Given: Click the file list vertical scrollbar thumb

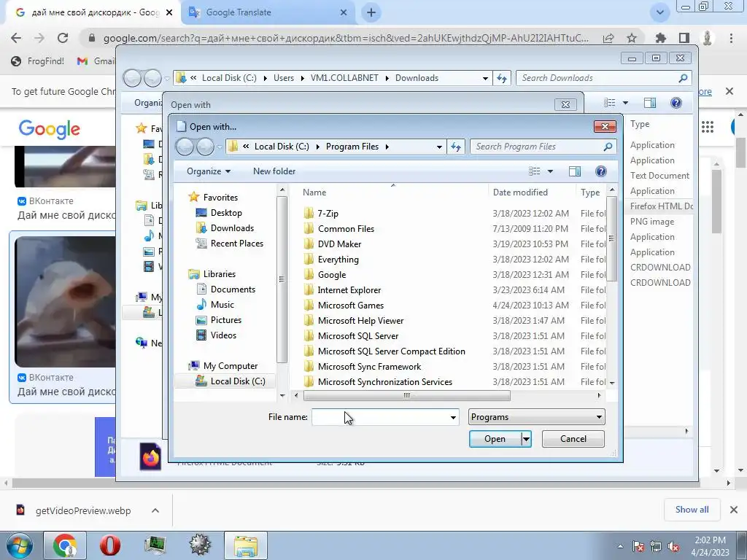Looking at the screenshot, I should click(612, 238).
